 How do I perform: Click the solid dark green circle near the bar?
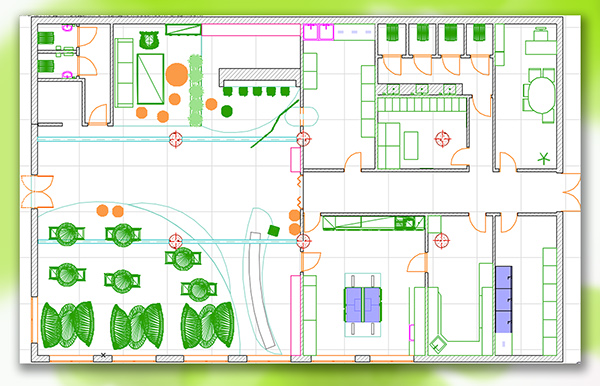point(227,111)
